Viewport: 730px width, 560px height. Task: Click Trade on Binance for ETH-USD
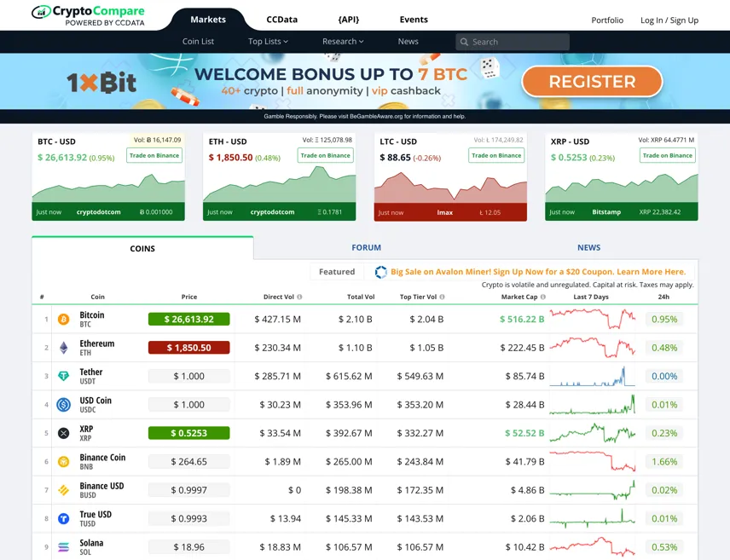(326, 155)
